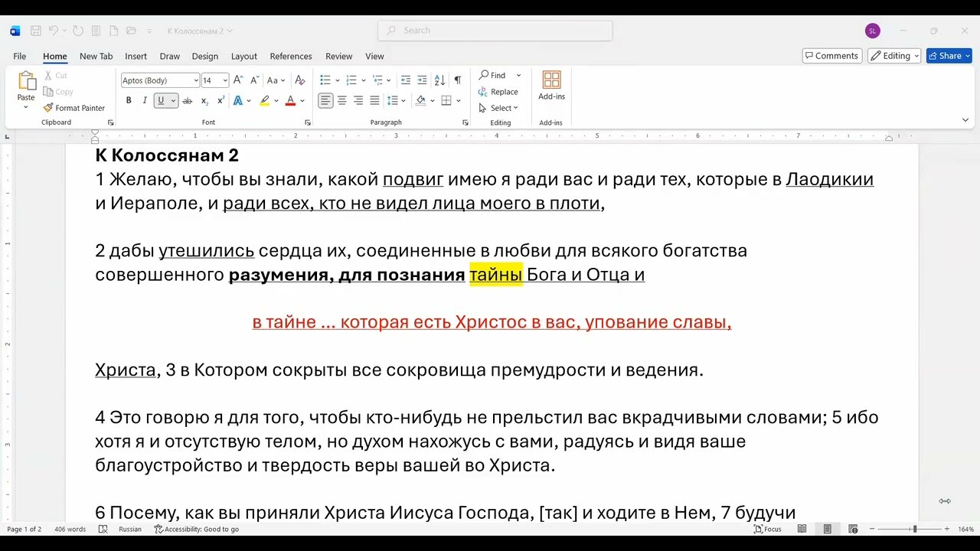The width and height of the screenshot is (980, 551).
Task: Toggle subscript formatting
Action: tap(204, 100)
